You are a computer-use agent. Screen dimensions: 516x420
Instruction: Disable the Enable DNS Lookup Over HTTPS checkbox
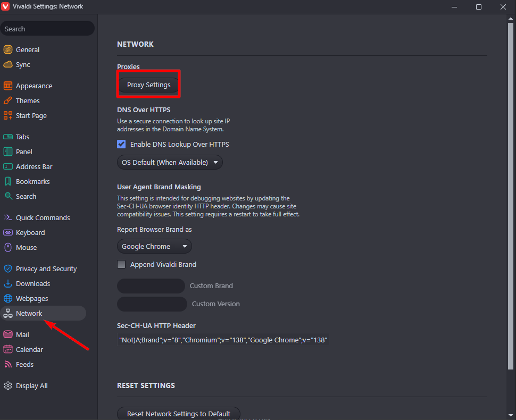pos(121,144)
